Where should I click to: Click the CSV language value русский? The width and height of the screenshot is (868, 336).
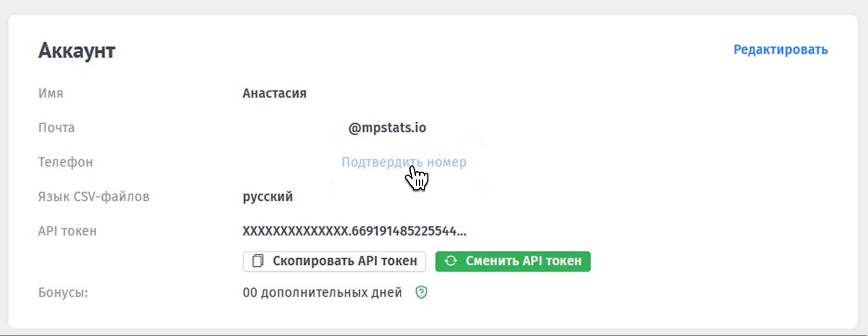pyautogui.click(x=267, y=196)
